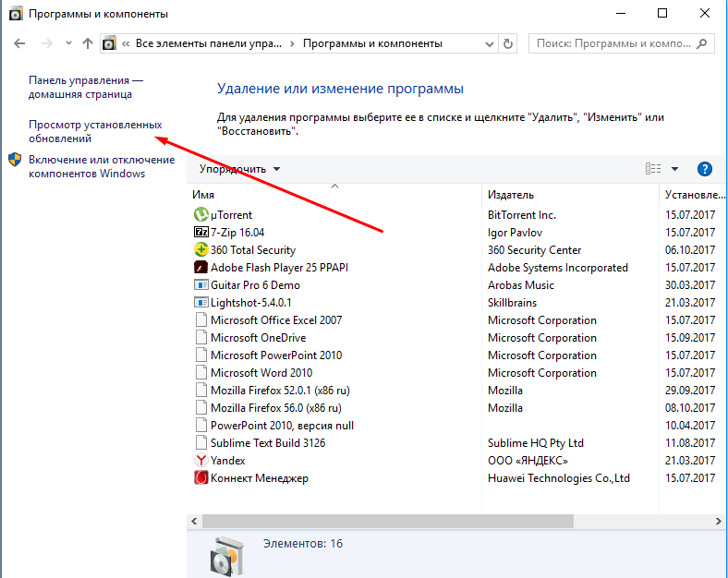Open Просмотр установленных обновлений link
Screen dimensions: 728x578
(x=95, y=132)
